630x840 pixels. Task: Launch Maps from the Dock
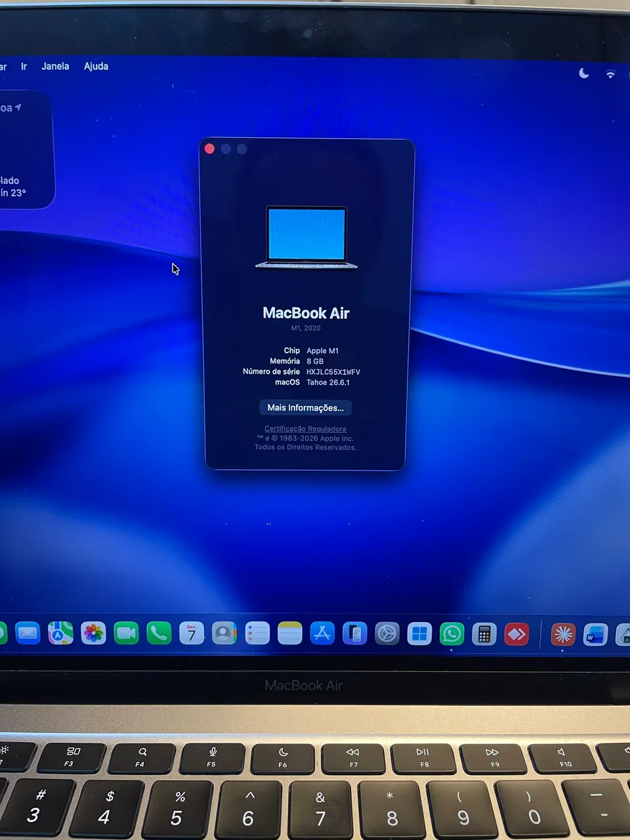60,633
